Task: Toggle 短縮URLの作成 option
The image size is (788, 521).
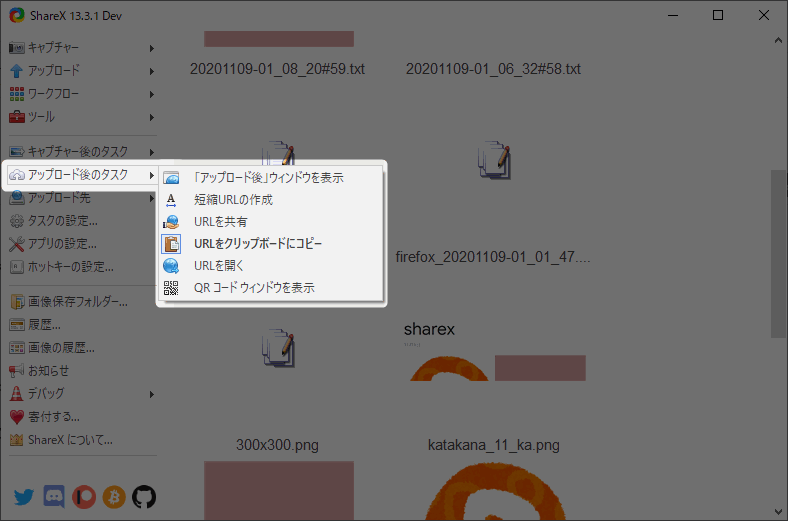Action: pyautogui.click(x=270, y=200)
